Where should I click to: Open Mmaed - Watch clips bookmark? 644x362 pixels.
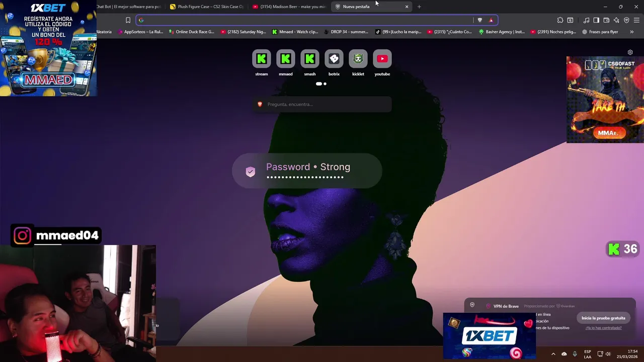[295, 32]
